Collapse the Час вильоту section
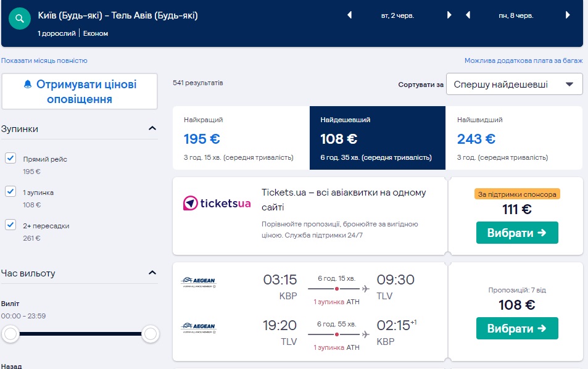The width and height of the screenshot is (588, 369). tap(152, 273)
